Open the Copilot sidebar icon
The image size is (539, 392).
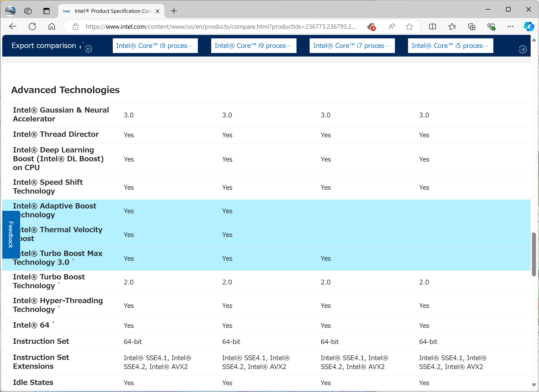tap(529, 27)
